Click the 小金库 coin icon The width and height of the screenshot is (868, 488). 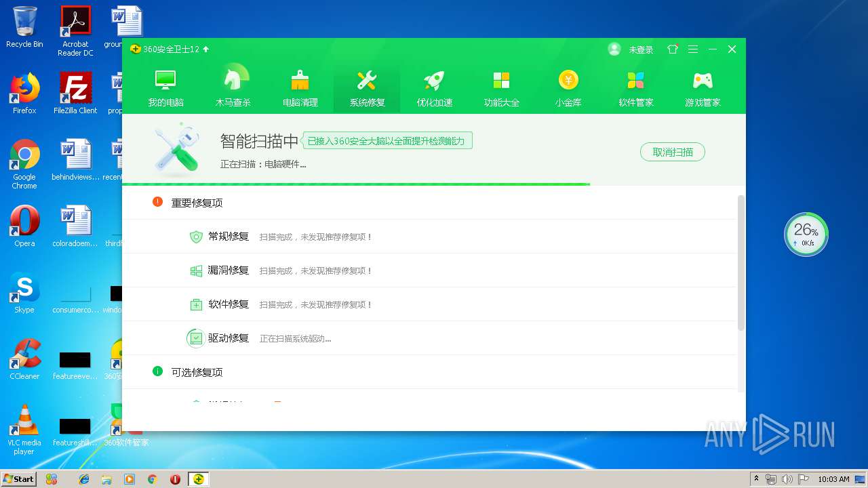coord(568,81)
